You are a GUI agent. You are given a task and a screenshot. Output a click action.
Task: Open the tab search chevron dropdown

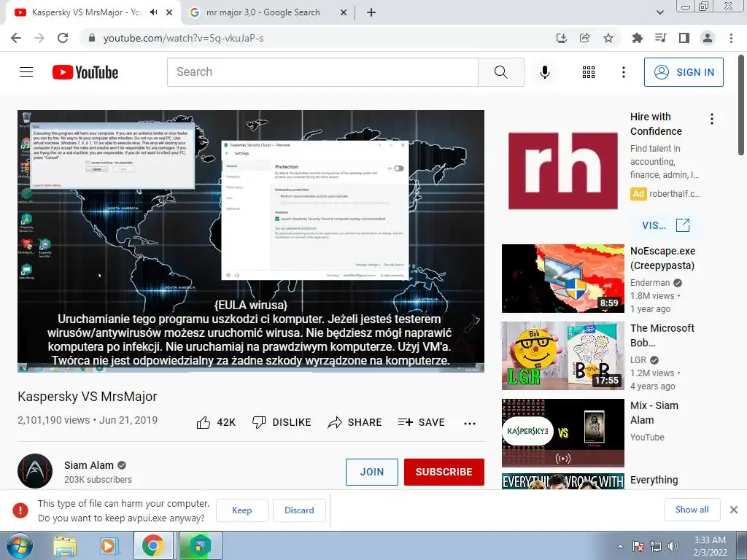[659, 12]
